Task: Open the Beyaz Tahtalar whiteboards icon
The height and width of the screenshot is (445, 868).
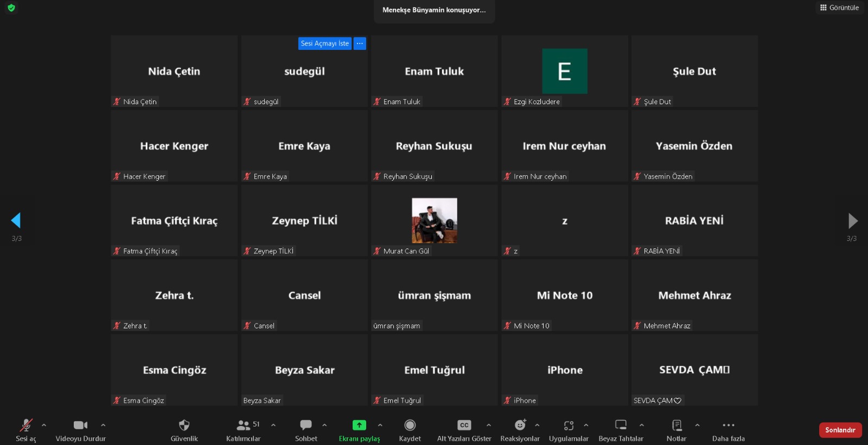Action: click(621, 425)
